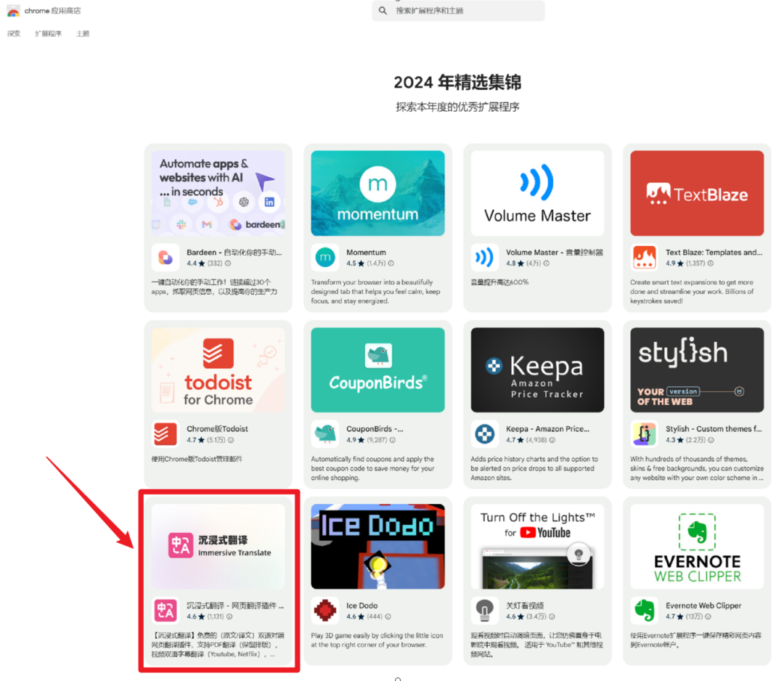Open the 主题 tab

pos(83,33)
